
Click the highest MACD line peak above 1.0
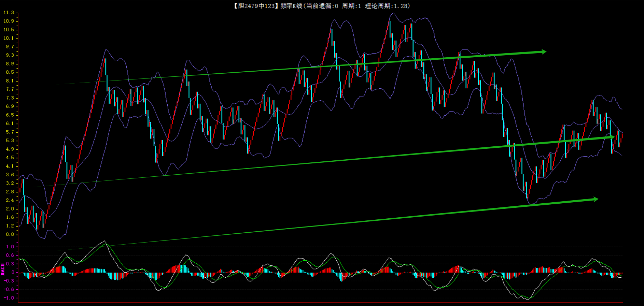(104, 242)
